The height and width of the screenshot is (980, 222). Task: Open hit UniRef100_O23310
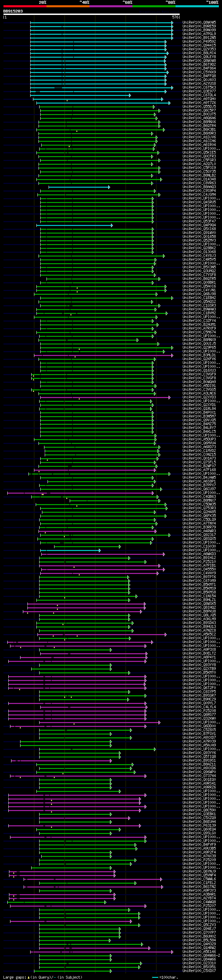tap(199, 963)
